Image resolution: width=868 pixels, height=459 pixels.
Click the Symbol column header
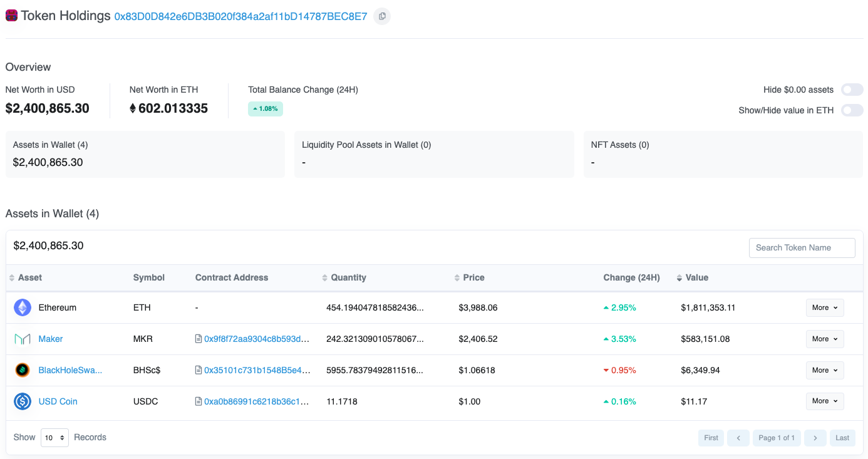pos(149,277)
